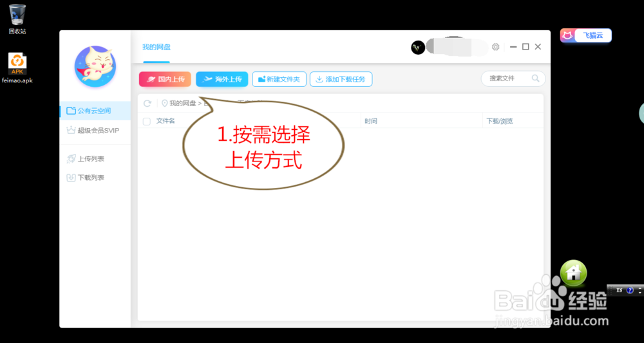Click the 国内上传 upload button
Viewport: 644px width, 343px height.
point(165,79)
